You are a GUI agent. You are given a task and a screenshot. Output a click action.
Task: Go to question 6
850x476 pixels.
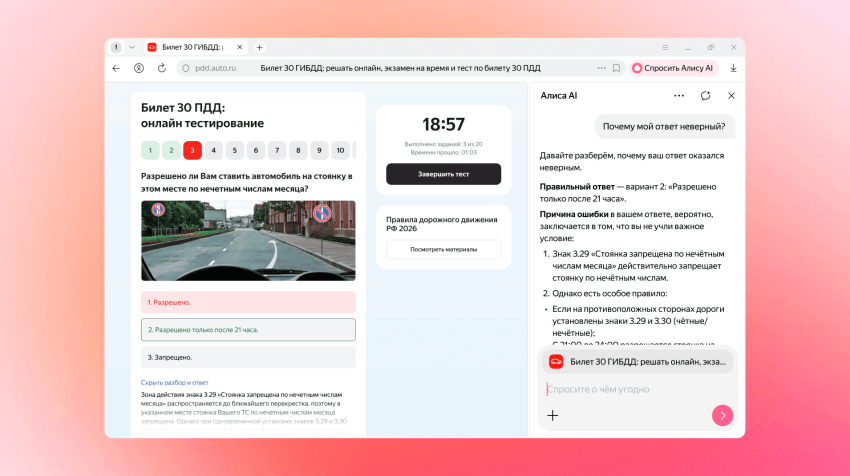coord(256,151)
